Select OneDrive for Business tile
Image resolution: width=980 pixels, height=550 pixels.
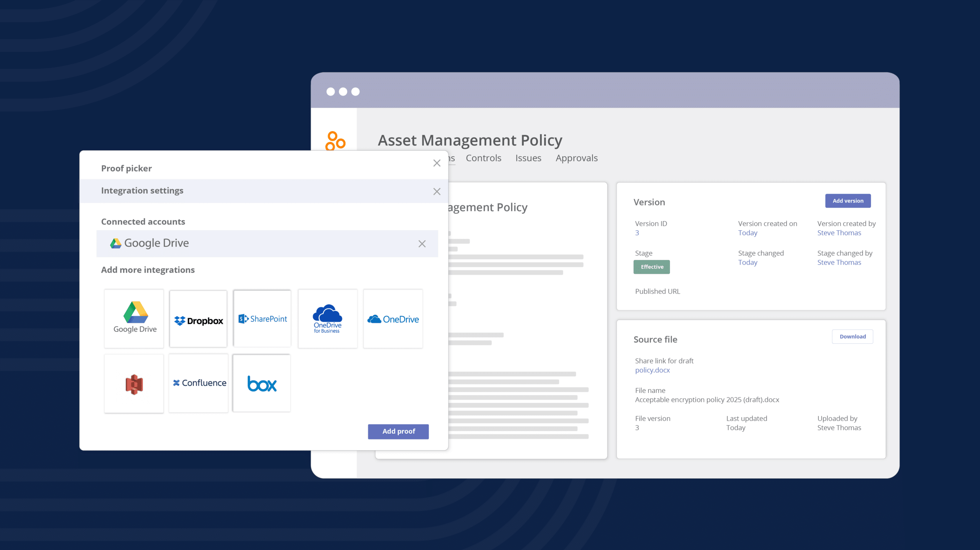328,319
